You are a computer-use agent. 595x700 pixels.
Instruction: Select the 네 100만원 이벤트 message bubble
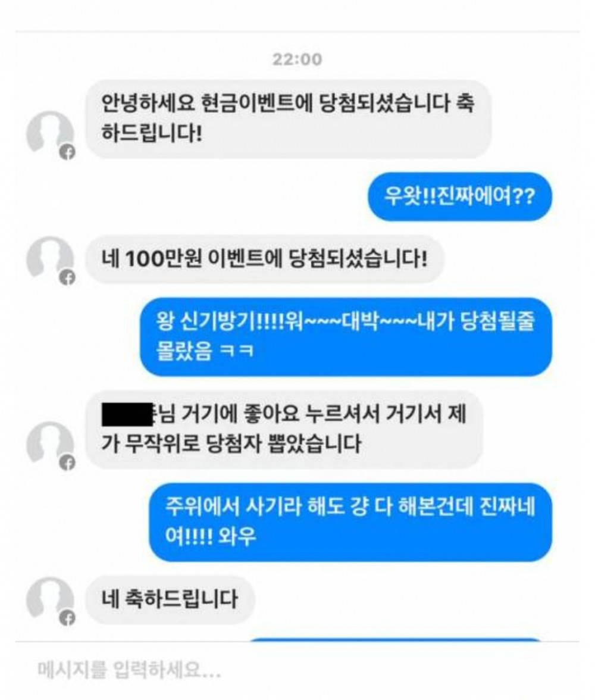[x=265, y=259]
